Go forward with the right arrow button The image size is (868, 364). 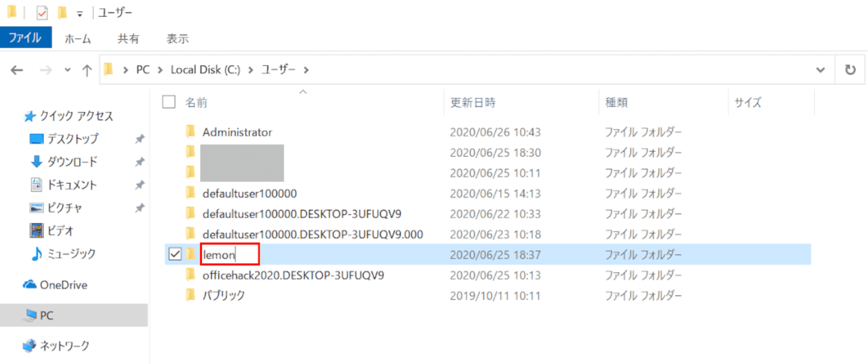45,70
